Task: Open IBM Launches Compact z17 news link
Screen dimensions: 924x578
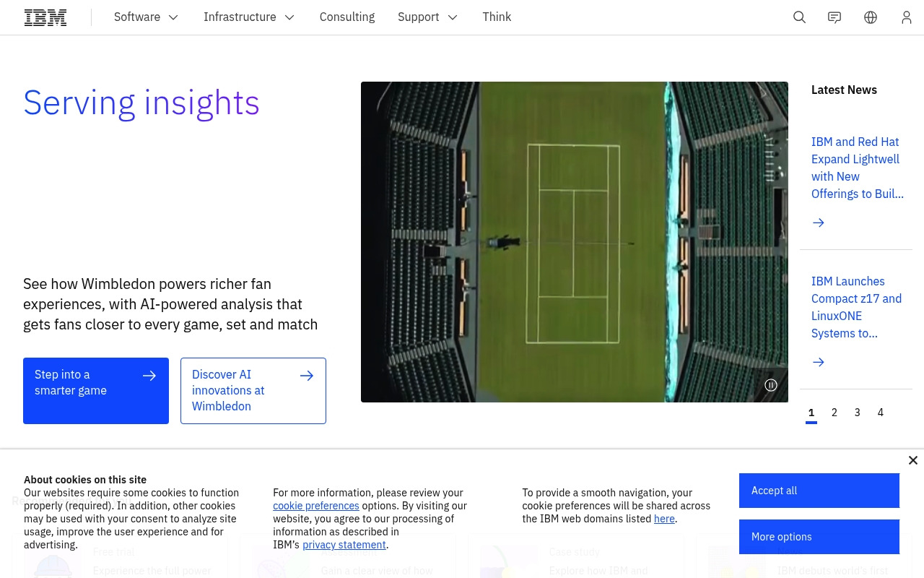Action: click(x=856, y=307)
